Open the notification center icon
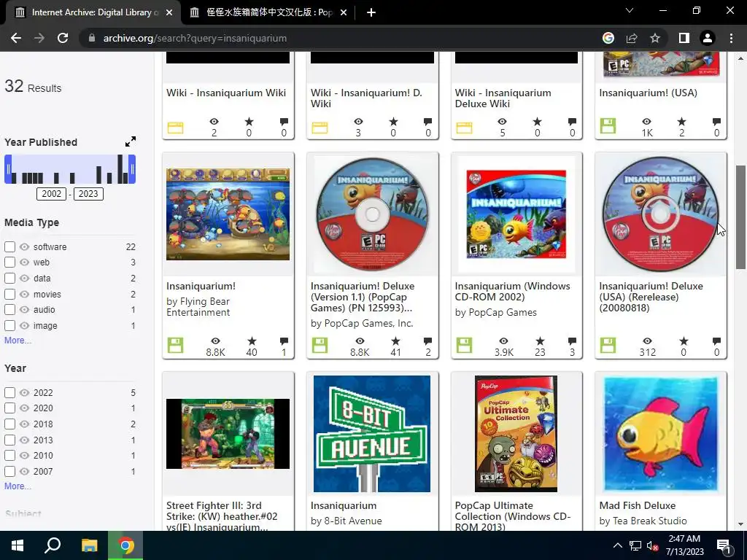 [723, 545]
